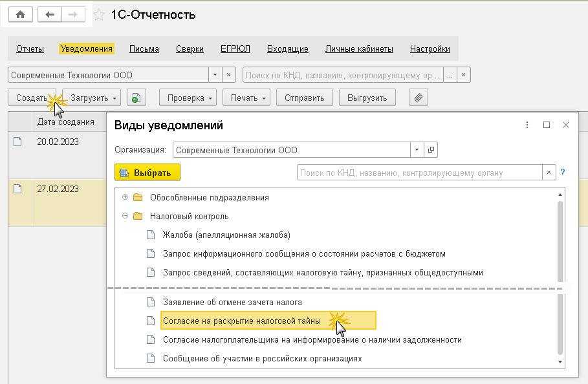Click the search field in the Виды уведомлений dialog
588x384 pixels.
click(x=419, y=173)
